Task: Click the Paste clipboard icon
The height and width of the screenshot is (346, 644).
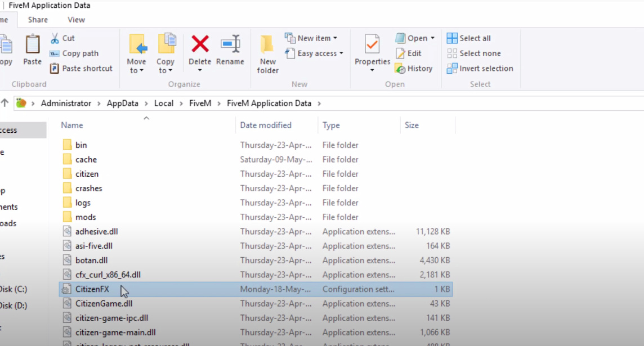Action: click(32, 45)
